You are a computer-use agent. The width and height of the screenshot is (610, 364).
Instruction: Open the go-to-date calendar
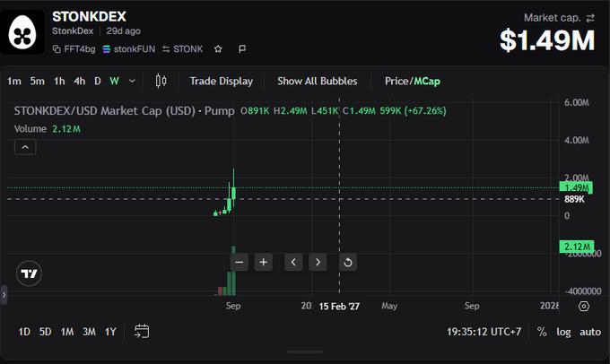coord(142,332)
